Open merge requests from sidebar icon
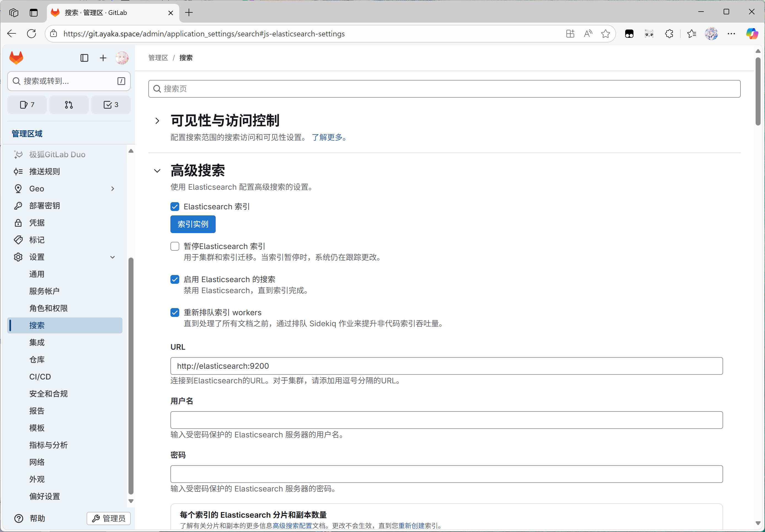The height and width of the screenshot is (532, 765). coord(69,105)
